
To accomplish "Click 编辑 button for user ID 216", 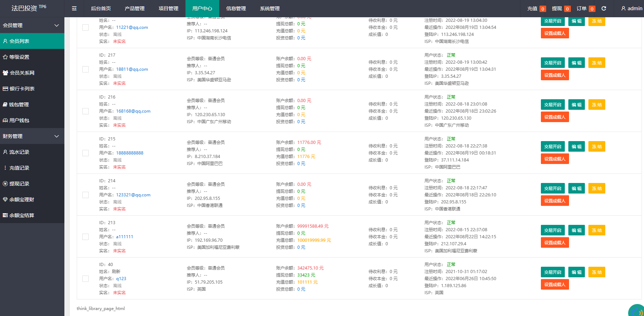I will [x=576, y=105].
